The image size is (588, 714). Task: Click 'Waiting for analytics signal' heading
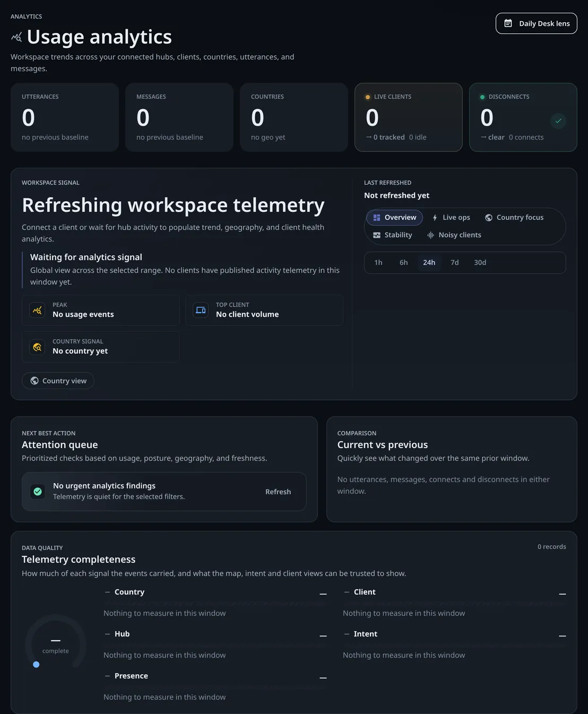[86, 257]
